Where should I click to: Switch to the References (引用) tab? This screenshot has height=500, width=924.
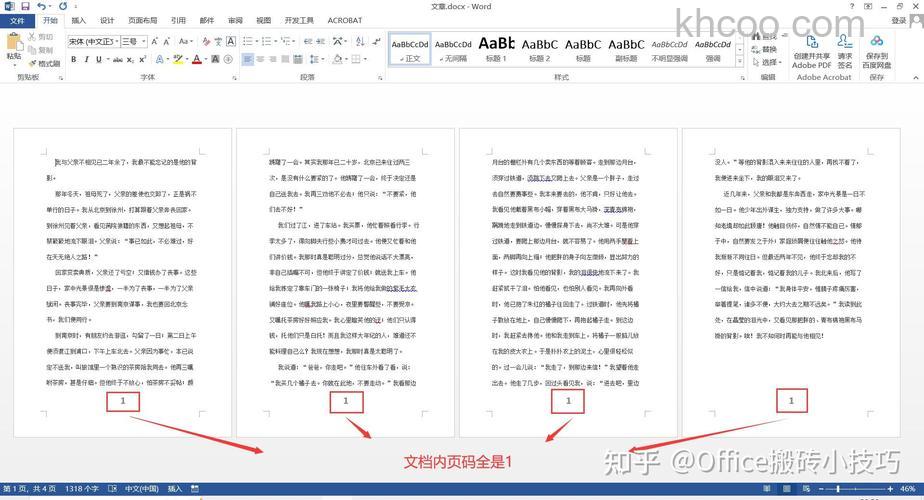coord(179,21)
